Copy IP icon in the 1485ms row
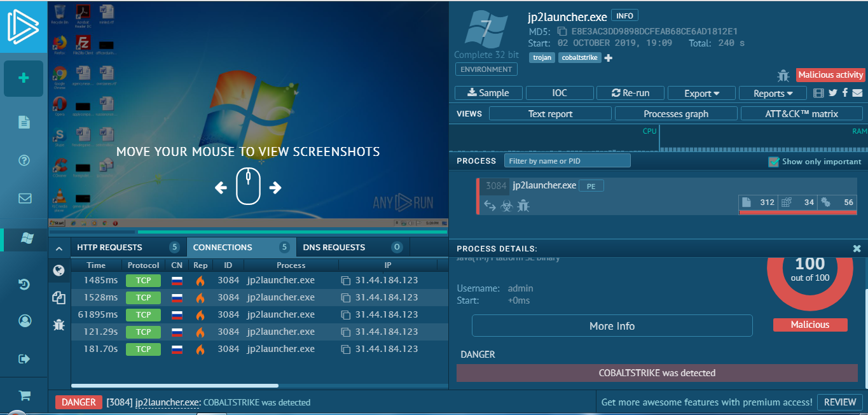This screenshot has width=868, height=415. [346, 281]
